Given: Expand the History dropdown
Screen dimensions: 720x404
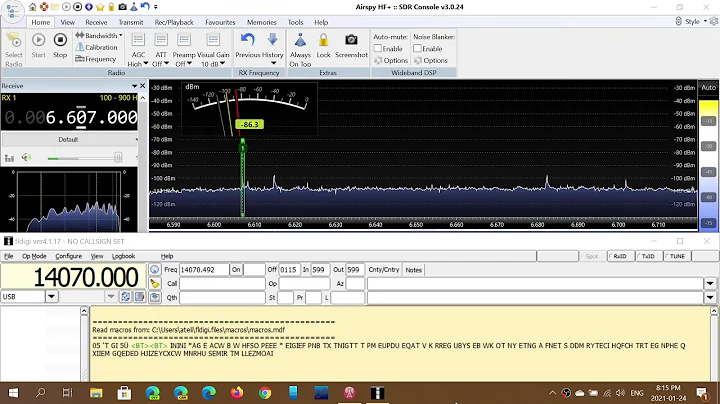Looking at the screenshot, I should (x=273, y=63).
